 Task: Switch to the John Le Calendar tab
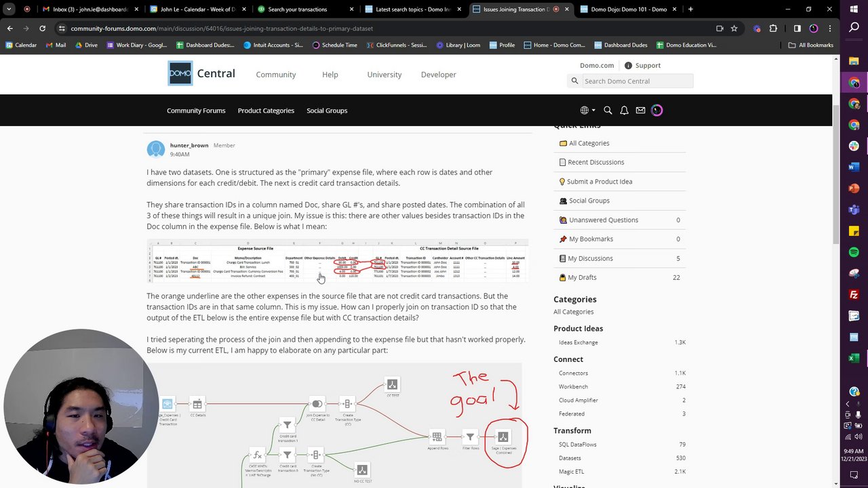pyautogui.click(x=197, y=9)
